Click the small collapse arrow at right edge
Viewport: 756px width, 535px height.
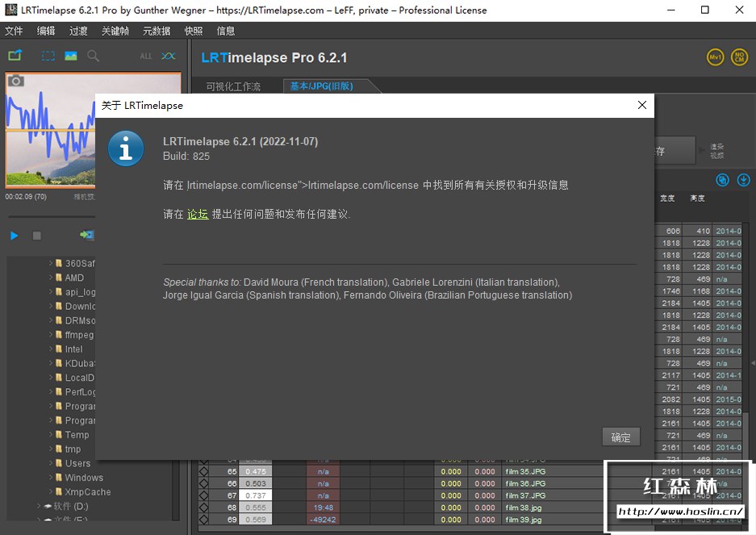tap(753, 363)
